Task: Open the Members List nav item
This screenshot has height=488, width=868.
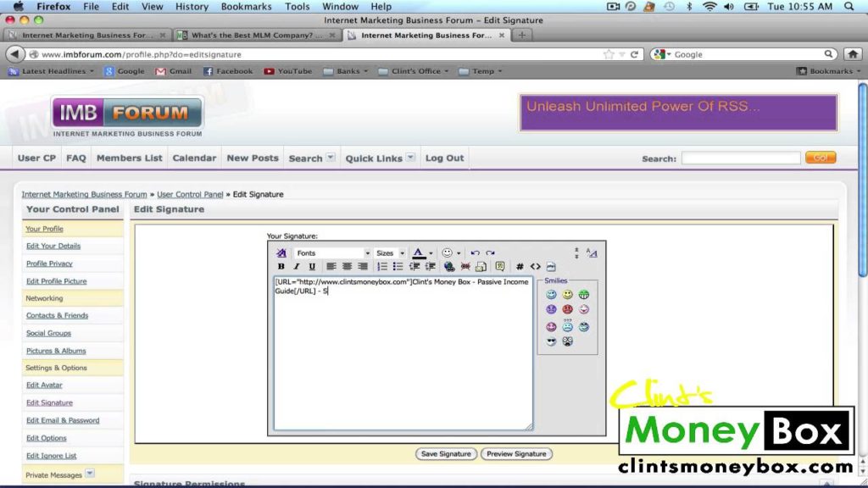Action: [x=130, y=158]
